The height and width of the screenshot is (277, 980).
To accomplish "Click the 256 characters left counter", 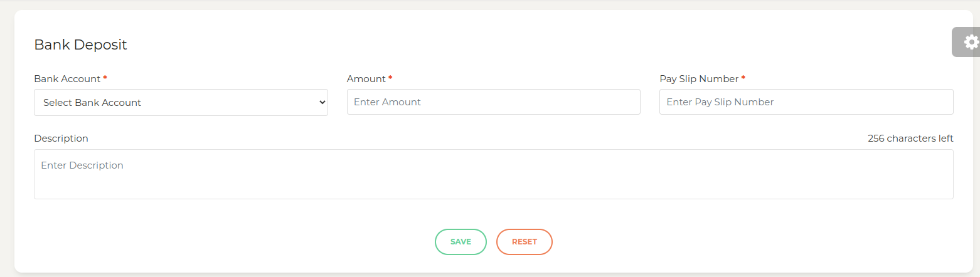I will coord(910,138).
